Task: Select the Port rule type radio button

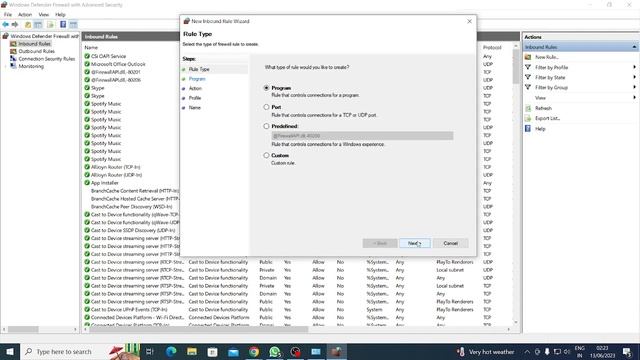Action: (x=267, y=107)
